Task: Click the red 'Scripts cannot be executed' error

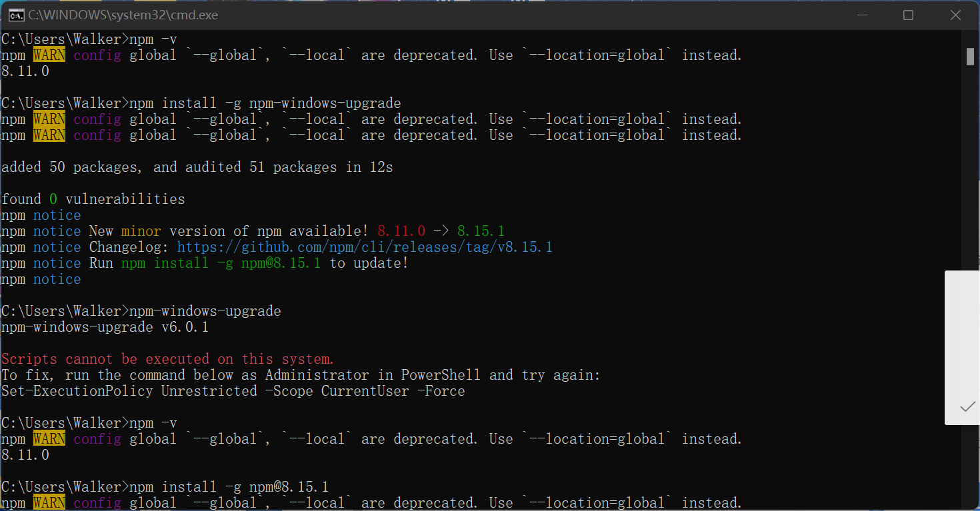Action: 167,359
